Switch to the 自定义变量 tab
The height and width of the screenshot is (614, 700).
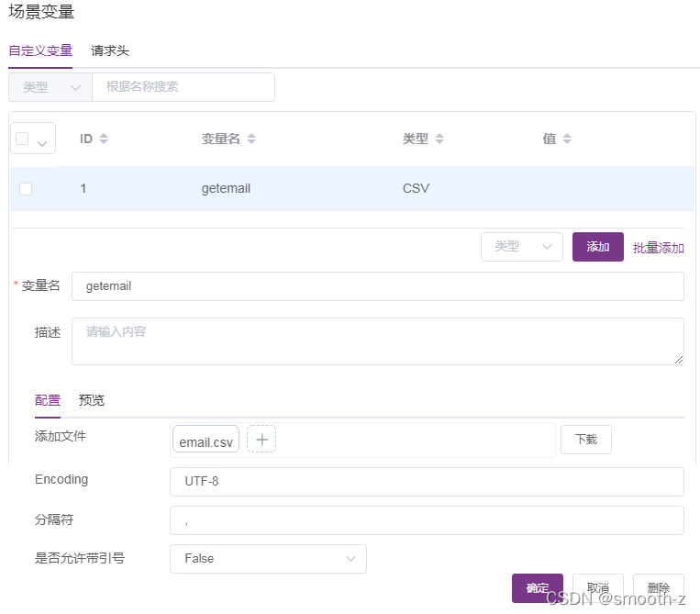coord(40,50)
